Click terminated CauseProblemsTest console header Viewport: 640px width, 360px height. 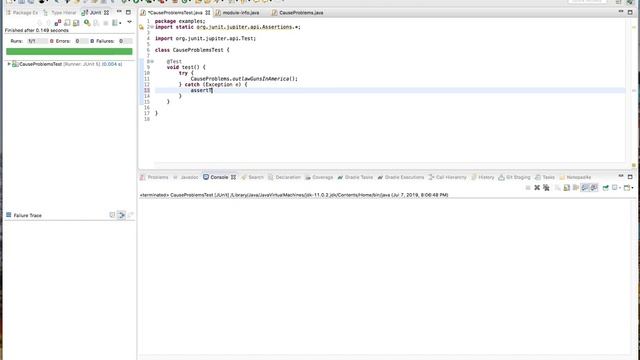[294, 195]
